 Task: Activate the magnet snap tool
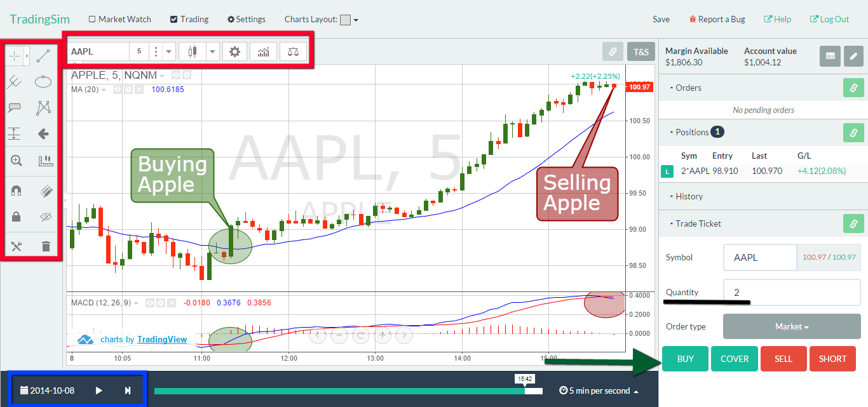point(17,190)
